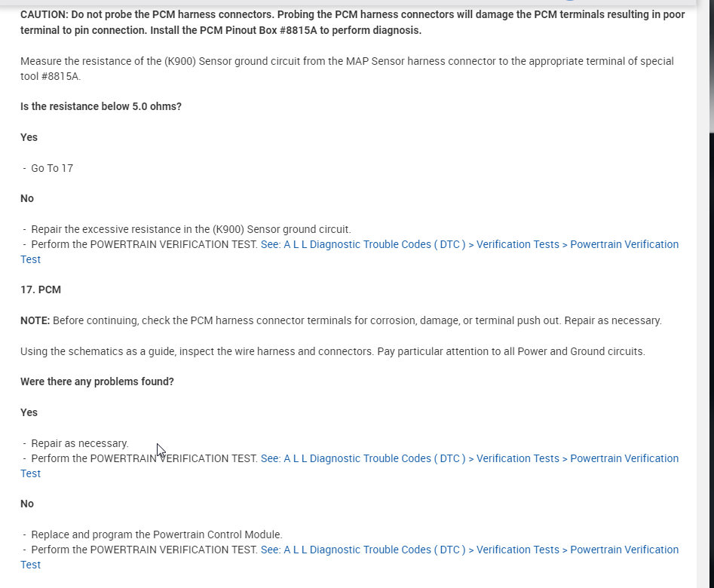714x588 pixels.
Task: Click 'Repair the excessive resistance' instruction line
Action: click(x=191, y=229)
